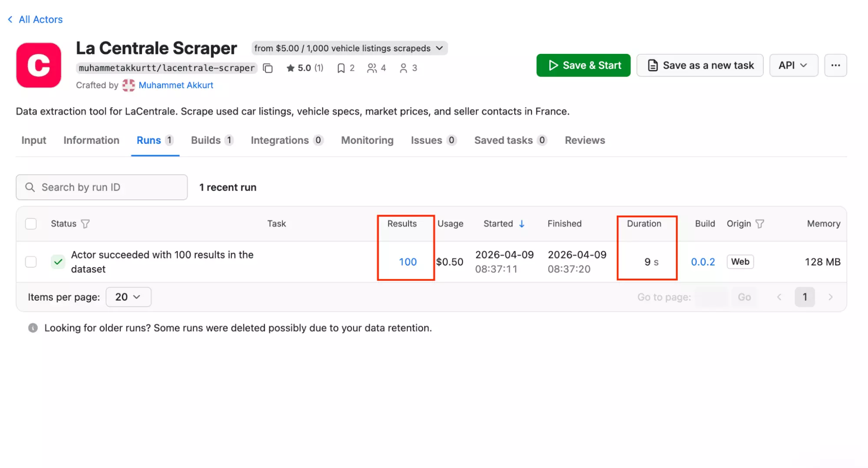Image resolution: width=868 pixels, height=468 pixels.
Task: Open the Reviews tab
Action: pyautogui.click(x=585, y=140)
